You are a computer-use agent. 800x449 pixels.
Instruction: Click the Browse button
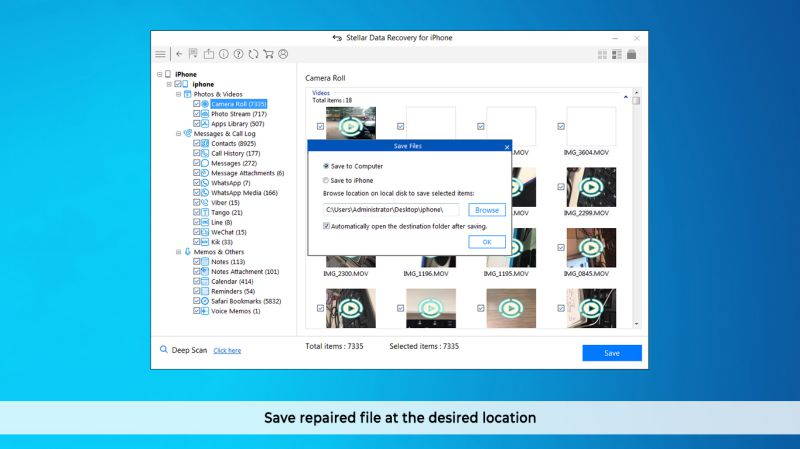point(487,210)
